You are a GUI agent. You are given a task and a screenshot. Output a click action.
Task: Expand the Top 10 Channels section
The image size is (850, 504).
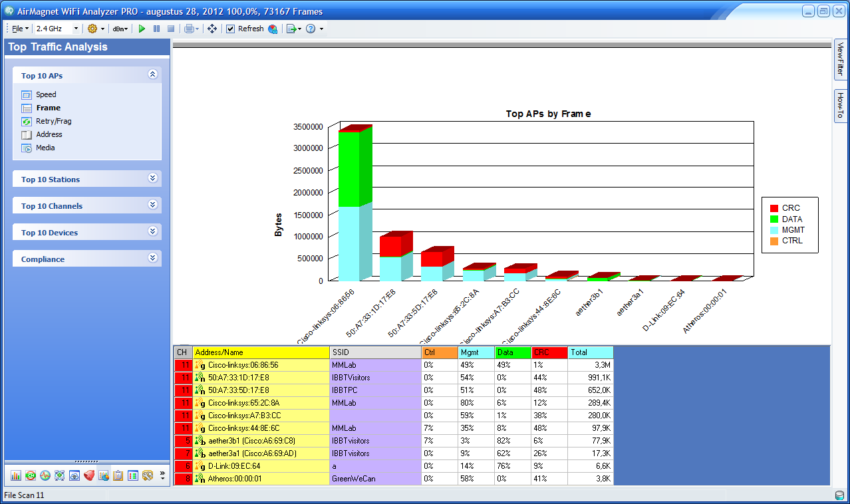[x=152, y=205]
